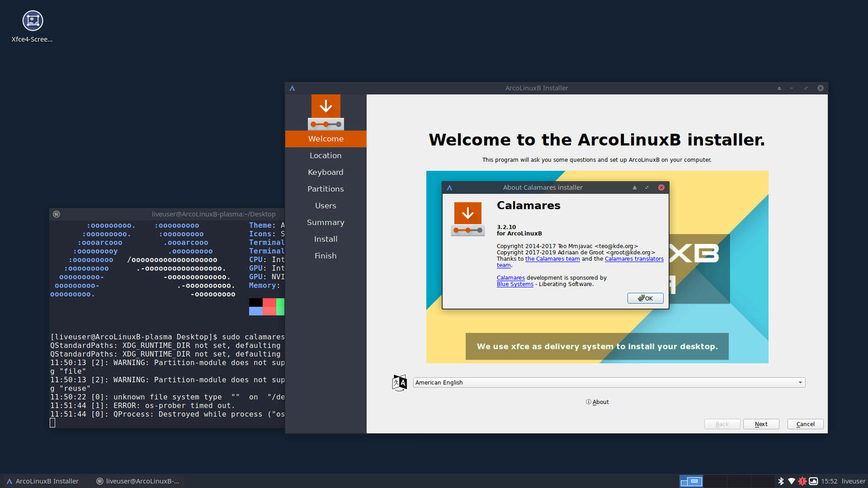This screenshot has height=488, width=868.
Task: Select the Partitions step in the sidebar
Action: point(325,189)
